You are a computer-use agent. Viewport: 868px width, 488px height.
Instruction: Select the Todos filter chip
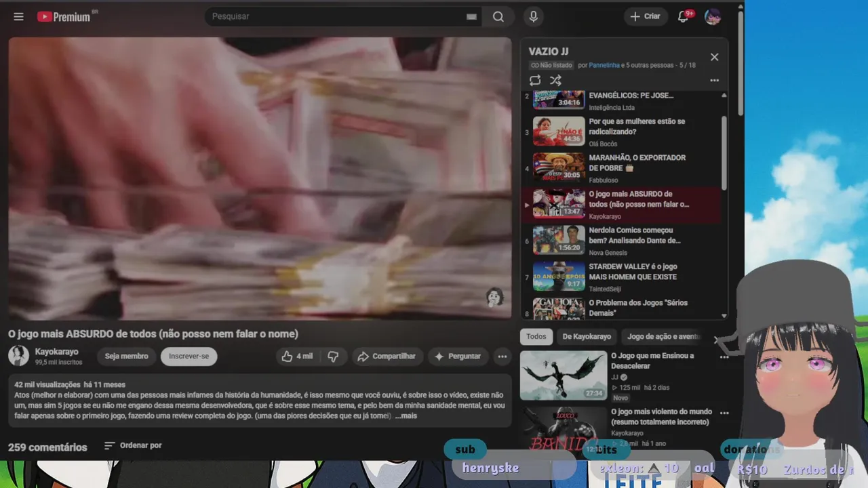point(536,336)
